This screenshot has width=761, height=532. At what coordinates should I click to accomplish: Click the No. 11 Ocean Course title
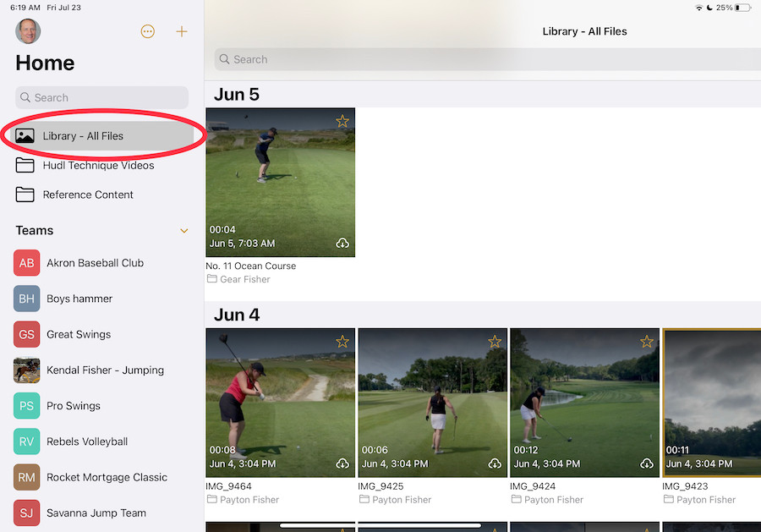tap(251, 266)
